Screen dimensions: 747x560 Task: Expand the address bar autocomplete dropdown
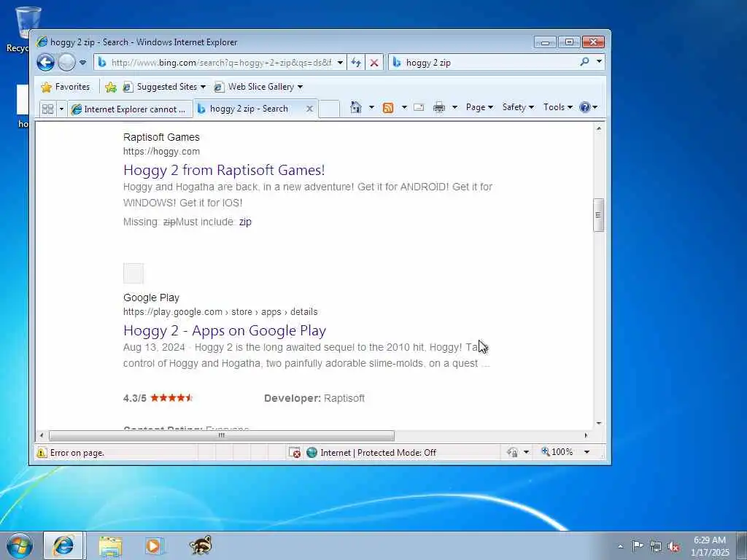click(340, 63)
